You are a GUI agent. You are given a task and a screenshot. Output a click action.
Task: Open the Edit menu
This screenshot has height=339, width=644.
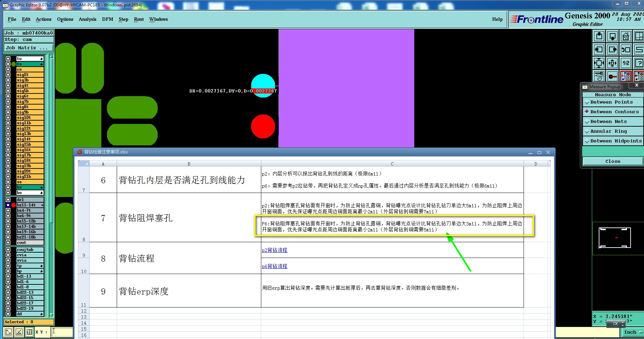[x=26, y=19]
